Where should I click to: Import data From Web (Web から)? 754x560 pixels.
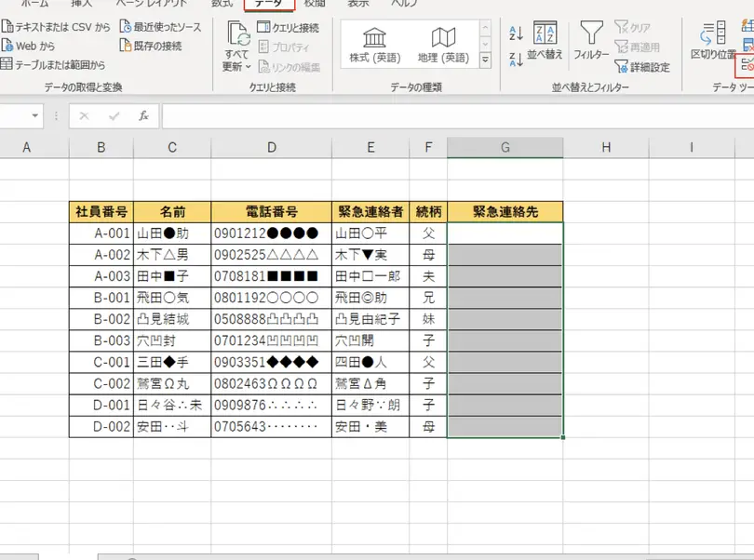click(29, 46)
